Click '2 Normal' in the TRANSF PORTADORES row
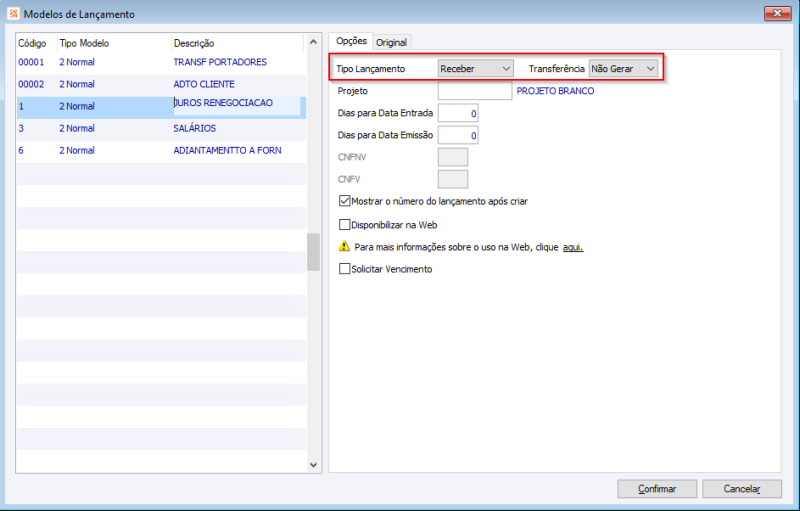Viewport: 800px width, 511px height. (77, 62)
